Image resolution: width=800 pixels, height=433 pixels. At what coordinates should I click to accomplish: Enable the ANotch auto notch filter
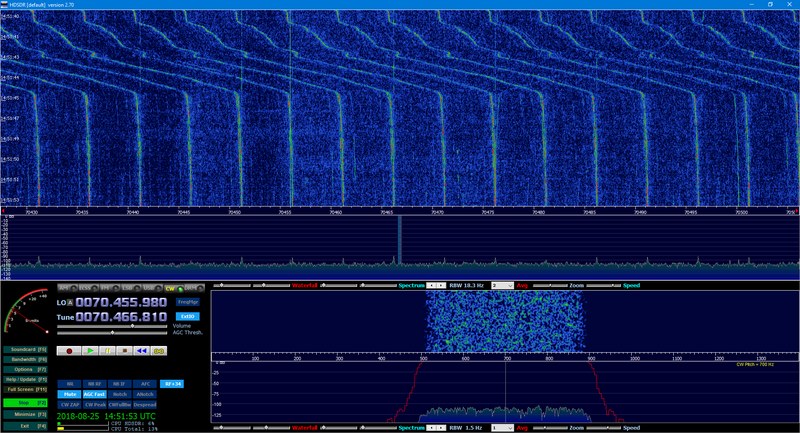(x=145, y=394)
